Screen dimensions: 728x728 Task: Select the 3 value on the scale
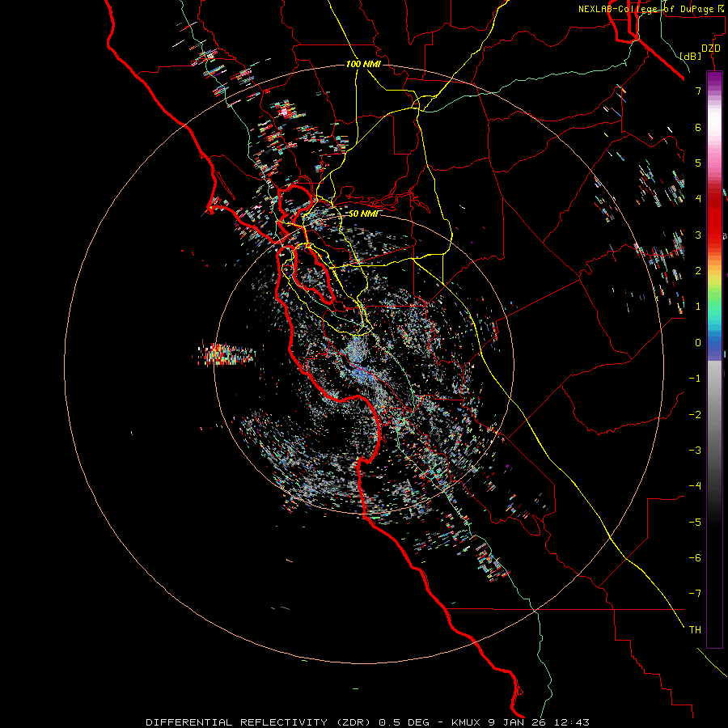(x=698, y=235)
